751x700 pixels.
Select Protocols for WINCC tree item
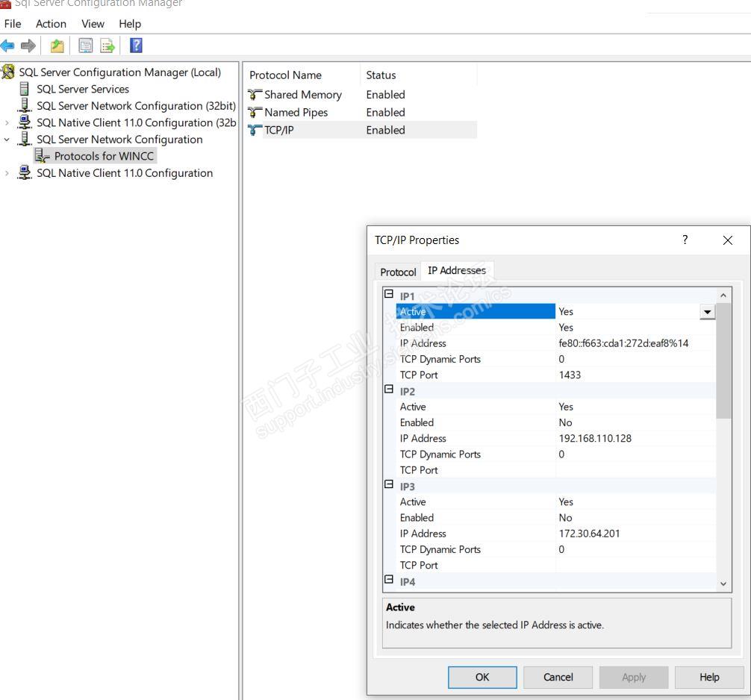104,156
